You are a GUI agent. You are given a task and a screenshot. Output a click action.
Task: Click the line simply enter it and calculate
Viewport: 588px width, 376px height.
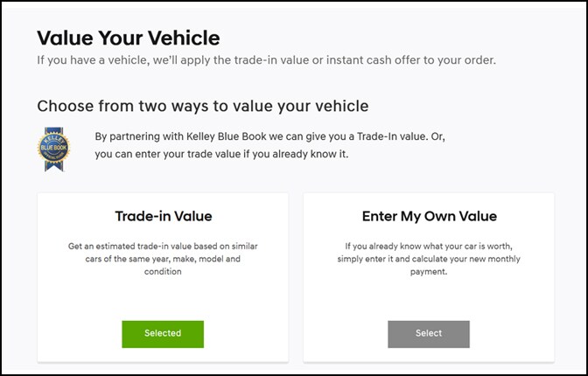click(429, 259)
